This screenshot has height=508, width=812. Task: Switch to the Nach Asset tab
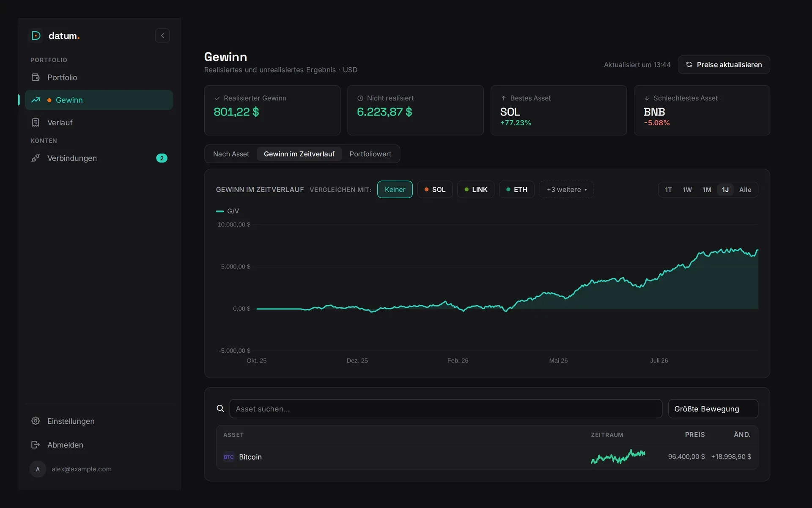(x=231, y=154)
